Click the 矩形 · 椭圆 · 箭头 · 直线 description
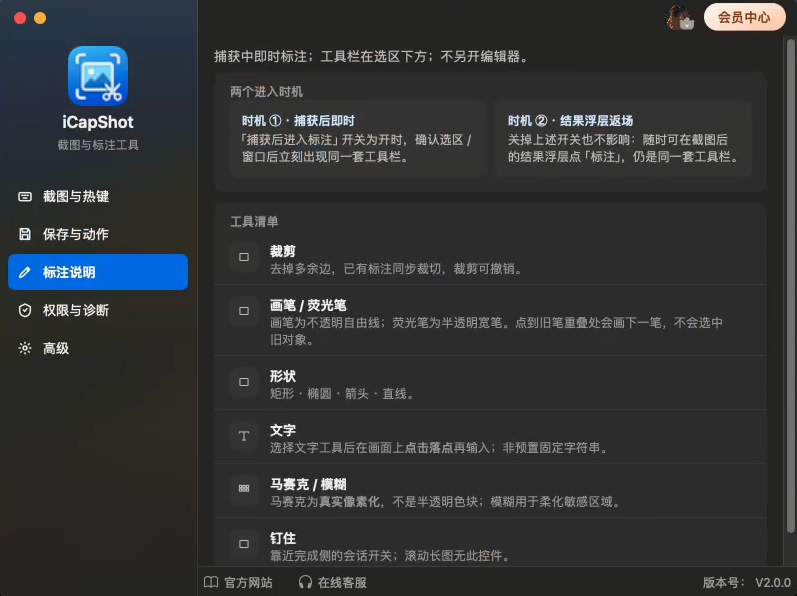Image resolution: width=797 pixels, height=596 pixels. coord(342,394)
